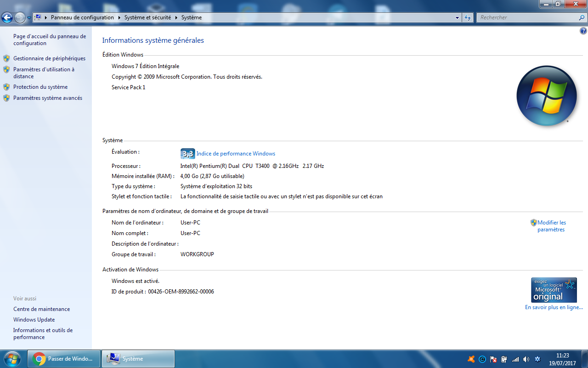Click the refresh icon beside the address bar
Screen dimensions: 588x368
467,17
